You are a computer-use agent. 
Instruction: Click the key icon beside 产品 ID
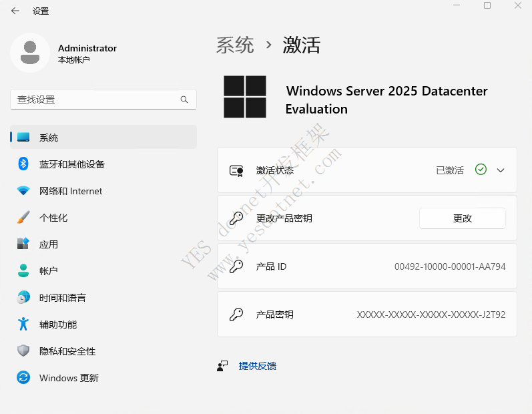click(x=236, y=266)
